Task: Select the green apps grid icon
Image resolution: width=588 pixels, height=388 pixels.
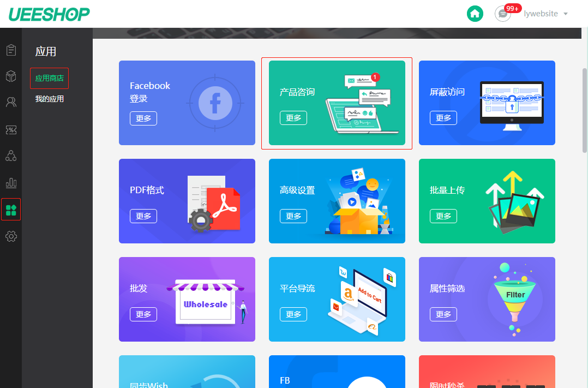Action: click(x=11, y=210)
